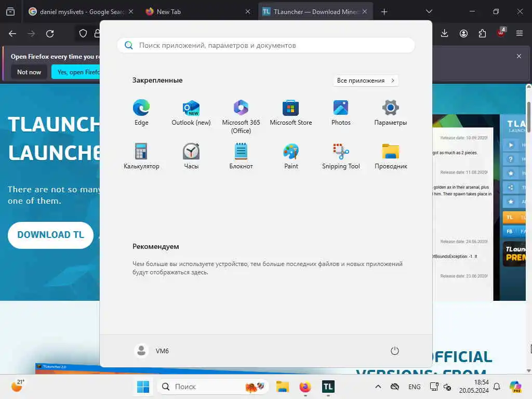The image size is (532, 399).
Task: Open list all tabs dropdown arrow
Action: 429,11
